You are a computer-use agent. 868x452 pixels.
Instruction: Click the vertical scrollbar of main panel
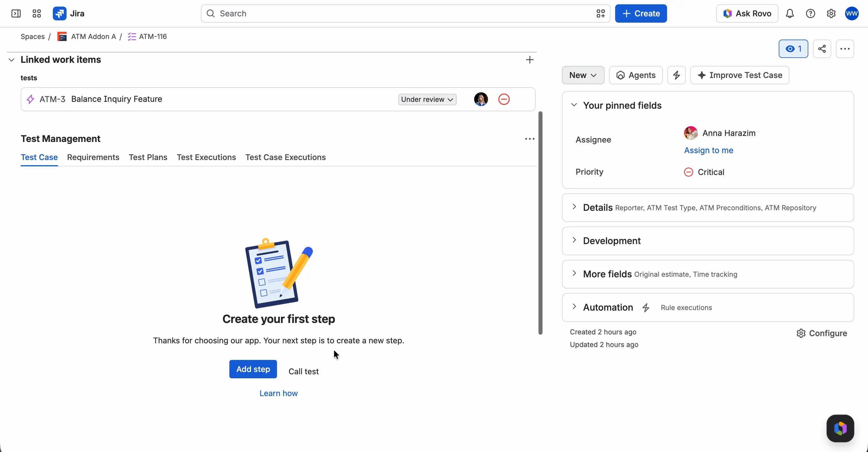click(540, 223)
